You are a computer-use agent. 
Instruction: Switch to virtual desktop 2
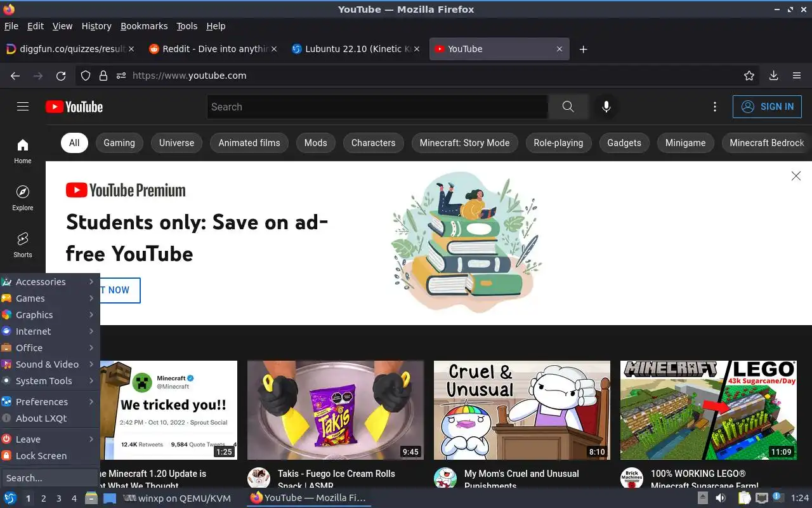tap(44, 498)
